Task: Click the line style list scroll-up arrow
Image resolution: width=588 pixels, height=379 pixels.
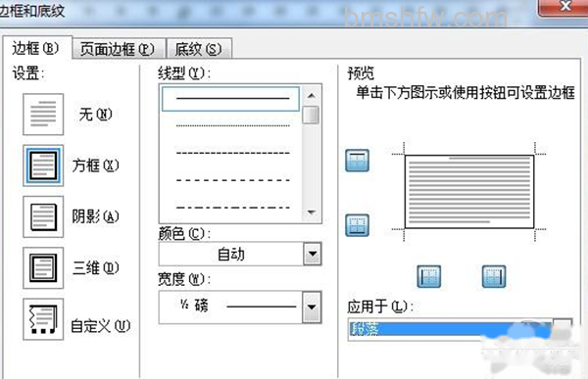Action: [312, 96]
